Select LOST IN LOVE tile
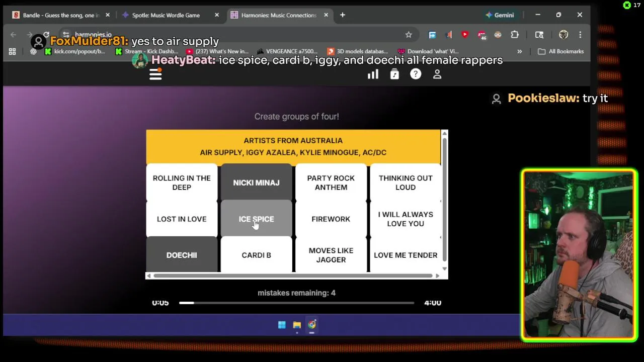Image resolution: width=644 pixels, height=362 pixels. pos(182,219)
